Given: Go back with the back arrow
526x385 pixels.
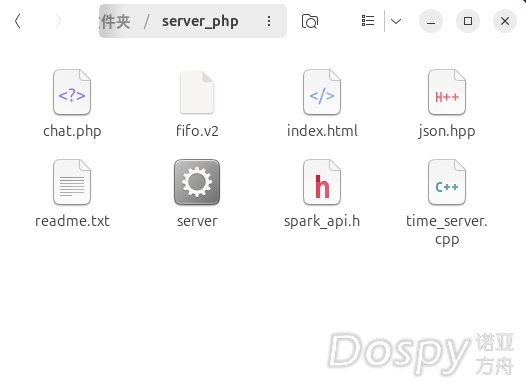Looking at the screenshot, I should pyautogui.click(x=18, y=21).
